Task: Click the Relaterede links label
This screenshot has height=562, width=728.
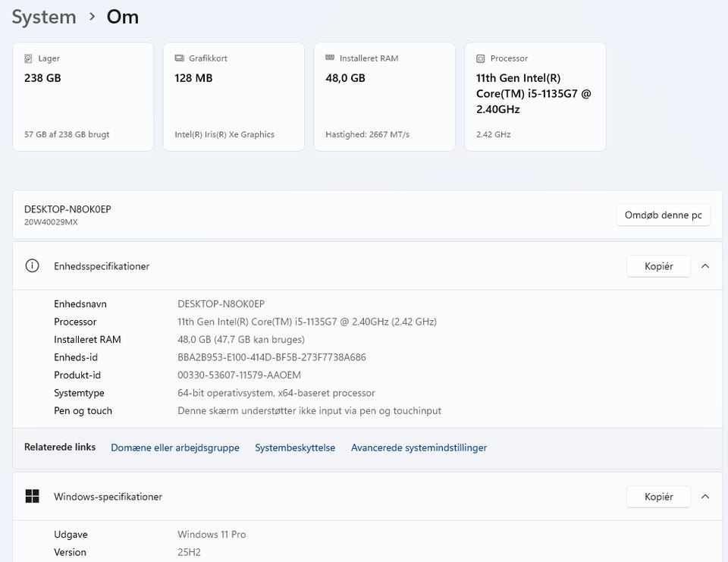Action: (x=60, y=447)
